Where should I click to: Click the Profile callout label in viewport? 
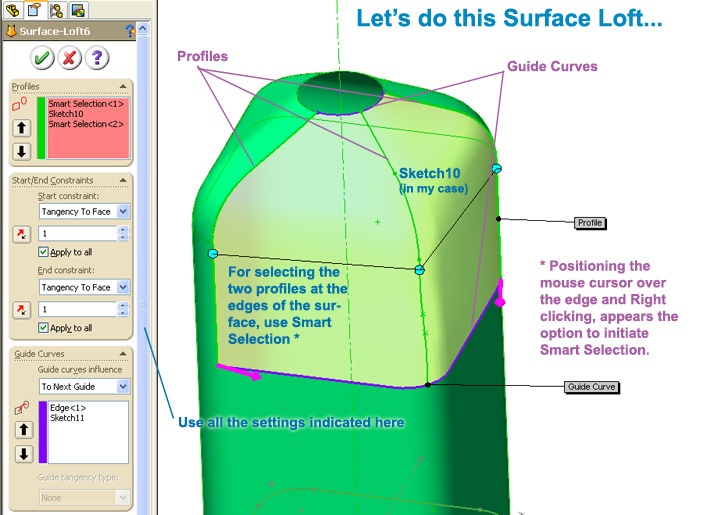pos(590,223)
